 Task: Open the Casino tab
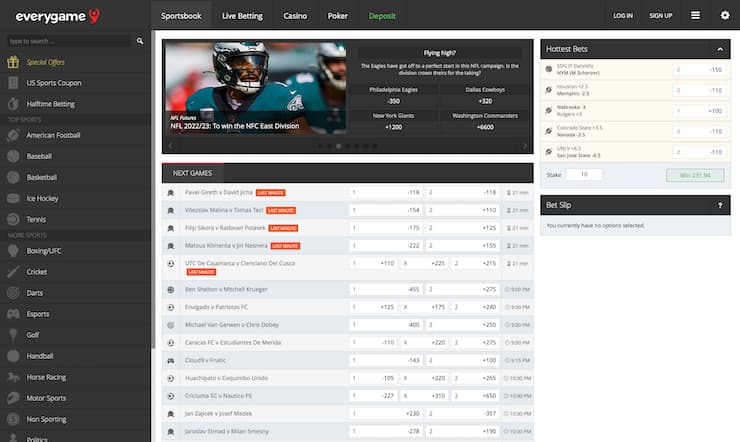[x=295, y=16]
